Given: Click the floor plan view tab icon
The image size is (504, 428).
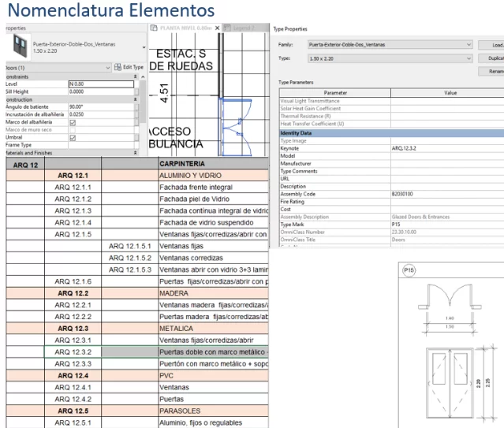Looking at the screenshot, I should point(155,28).
